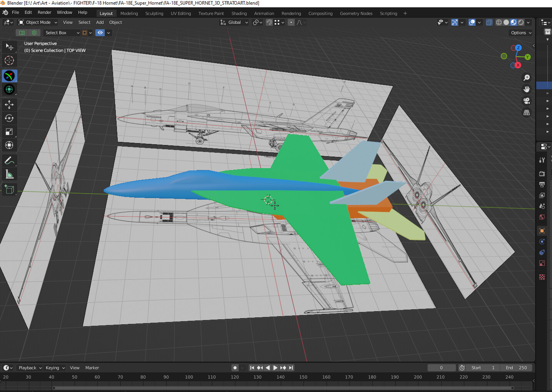Viewport: 552px width, 392px height.
Task: Select the Add Cube tool
Action: (9, 189)
